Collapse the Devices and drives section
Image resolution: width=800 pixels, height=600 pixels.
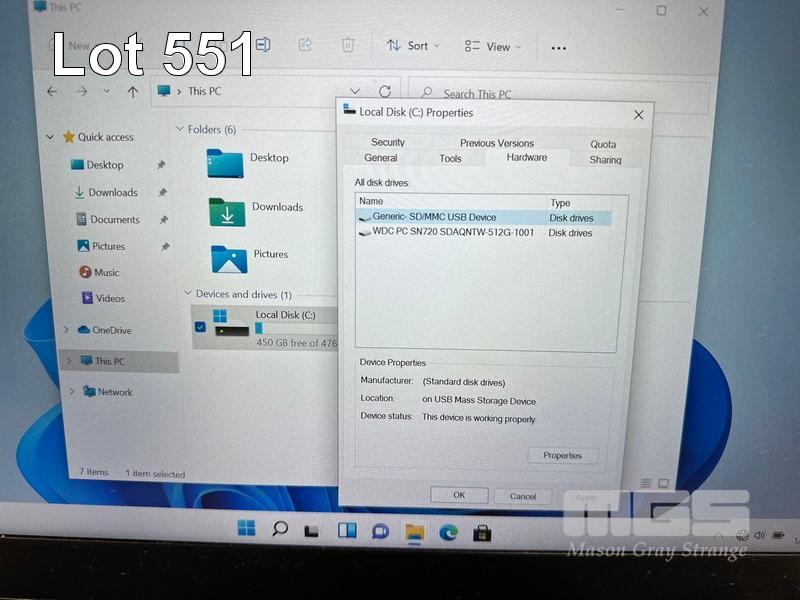[x=187, y=294]
